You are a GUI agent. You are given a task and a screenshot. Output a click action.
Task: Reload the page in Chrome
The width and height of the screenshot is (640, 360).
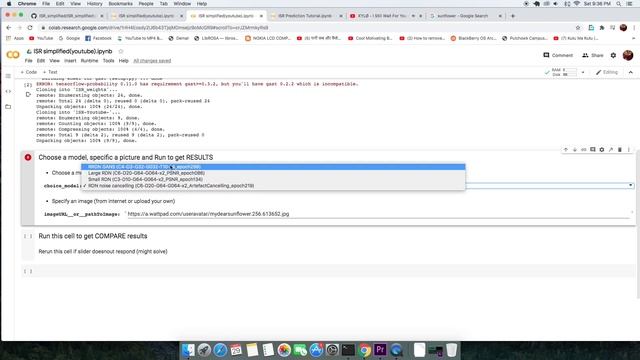tap(30, 27)
